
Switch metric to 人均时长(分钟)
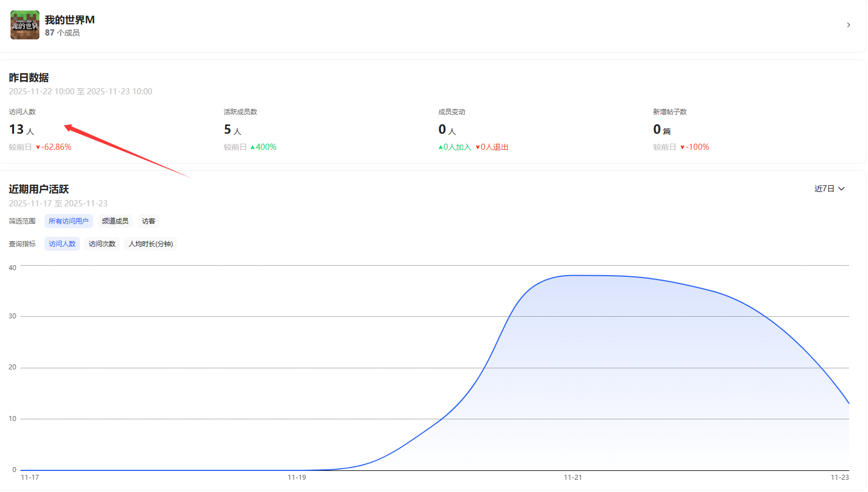click(151, 244)
